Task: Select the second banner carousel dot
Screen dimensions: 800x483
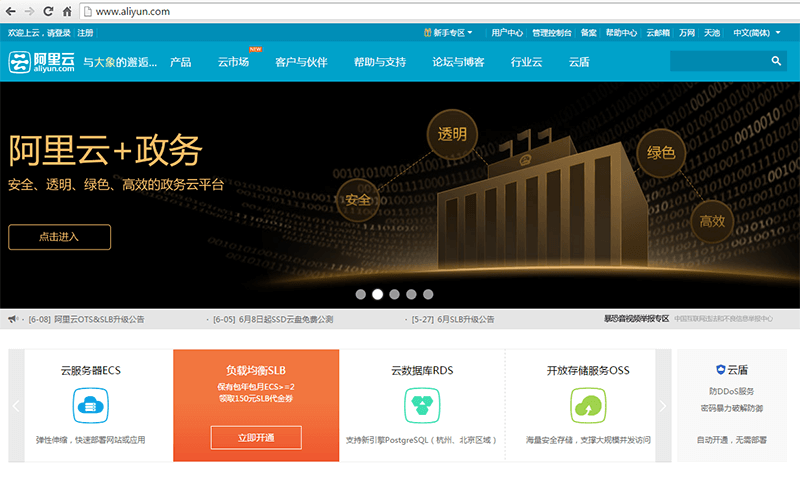Action: (378, 294)
